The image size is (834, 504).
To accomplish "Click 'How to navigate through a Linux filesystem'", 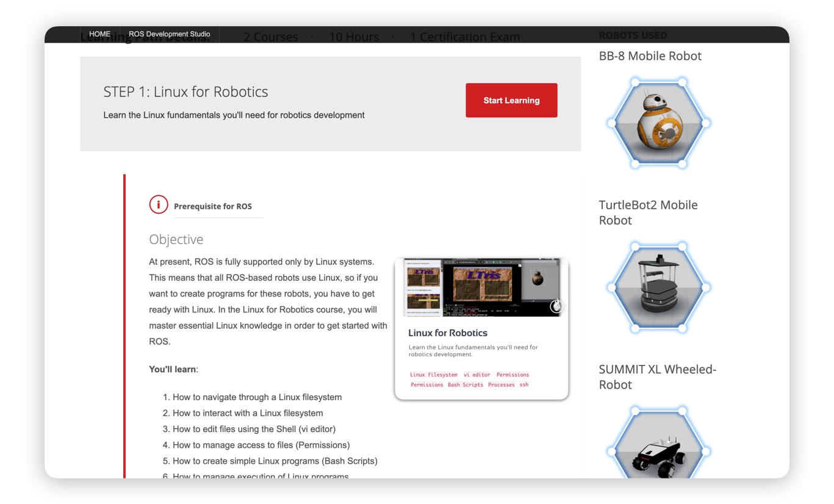I will (257, 397).
